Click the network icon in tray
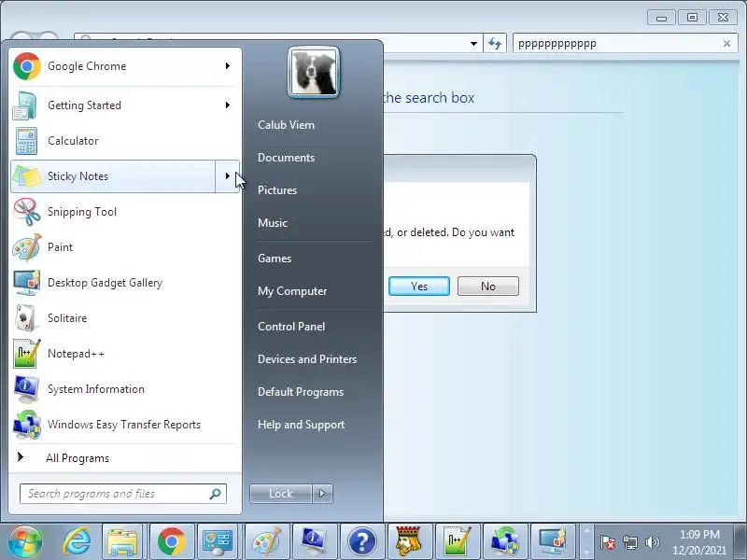Viewport: 747px width, 560px height. (629, 542)
